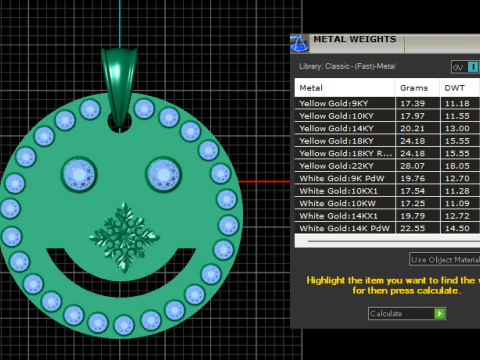
Task: Click the pendant bail in the viewport
Action: (x=119, y=87)
